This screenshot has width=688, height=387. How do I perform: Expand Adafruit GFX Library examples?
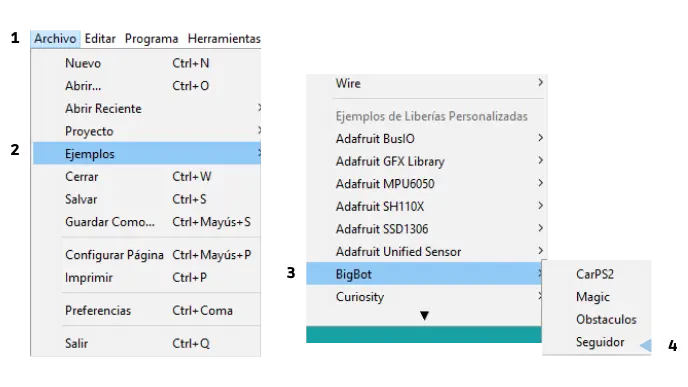(426, 161)
